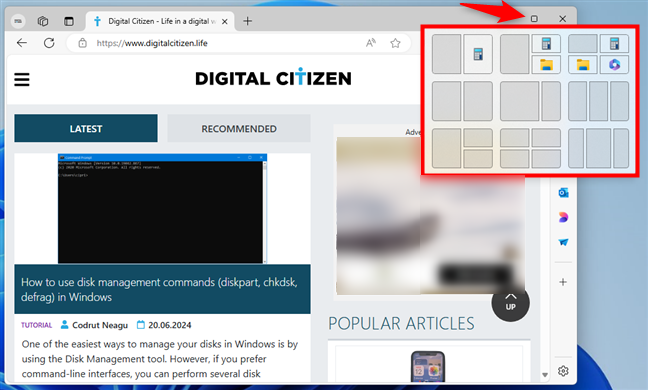This screenshot has height=390, width=648.
Task: Open the hamburger menu on Digital Citizen
Action: 22,79
